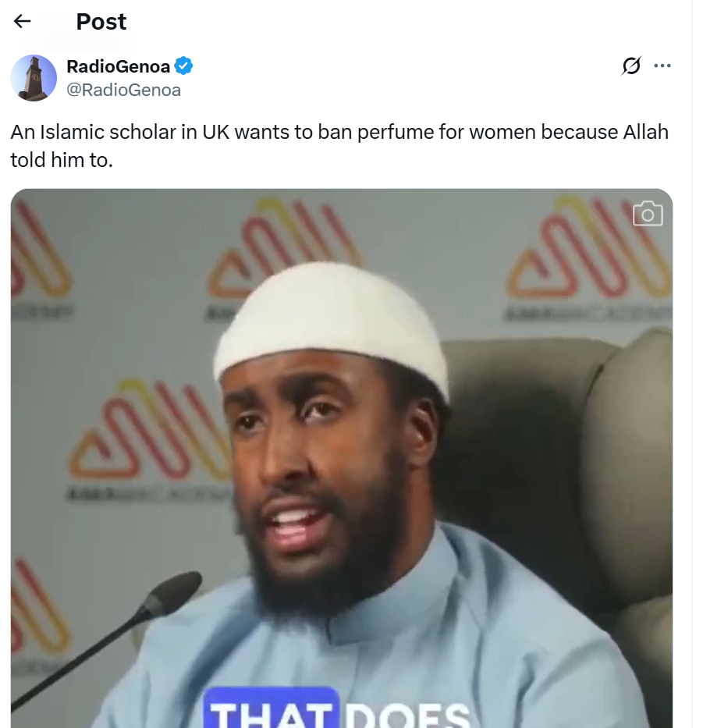This screenshot has height=728, width=703.
Task: Open the Grok slashed-circle icon
Action: pyautogui.click(x=631, y=66)
